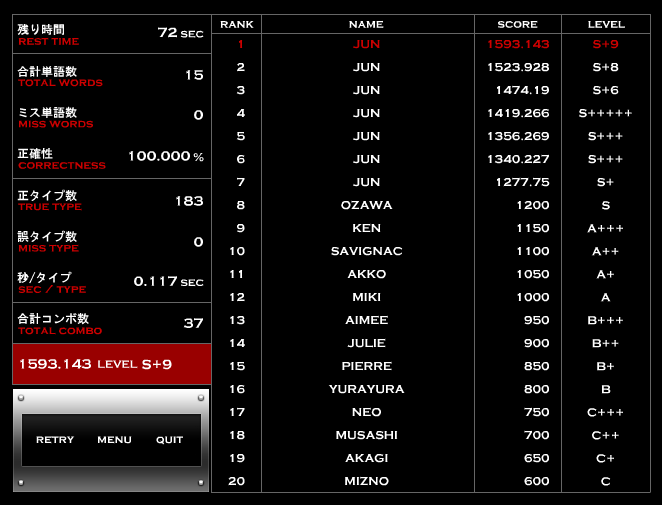Image resolution: width=662 pixels, height=505 pixels.
Task: Click the red S+9 level in rank 1 row
Action: click(605, 44)
